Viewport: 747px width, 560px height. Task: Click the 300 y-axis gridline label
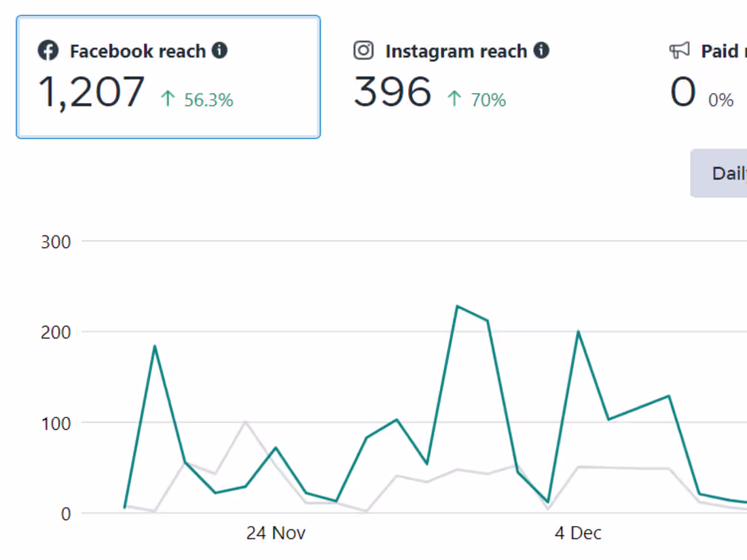(x=54, y=242)
